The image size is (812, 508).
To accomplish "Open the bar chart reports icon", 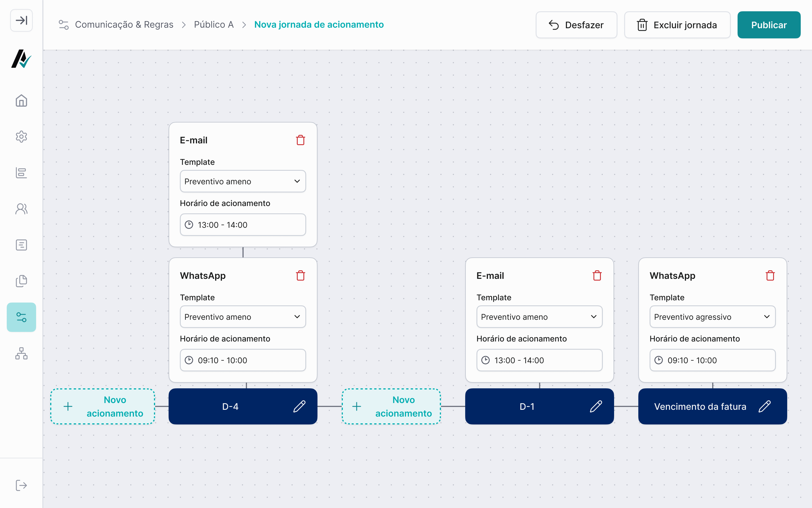I will point(21,173).
